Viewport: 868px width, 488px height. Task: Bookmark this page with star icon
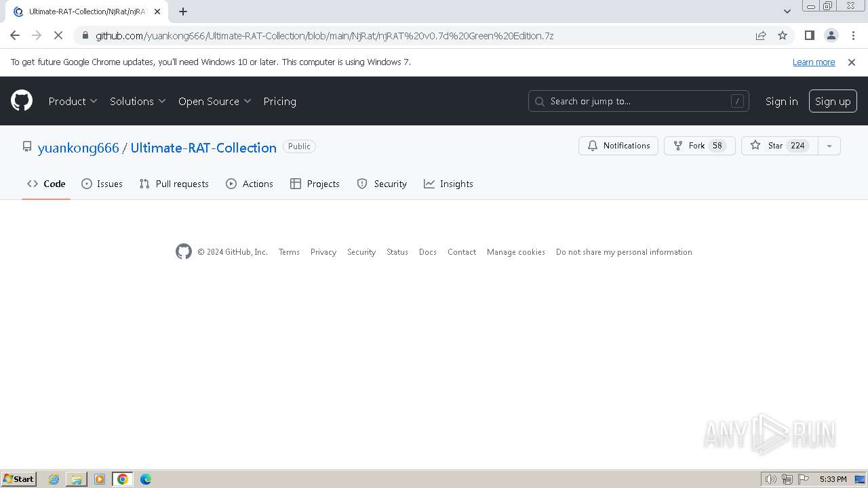(783, 35)
